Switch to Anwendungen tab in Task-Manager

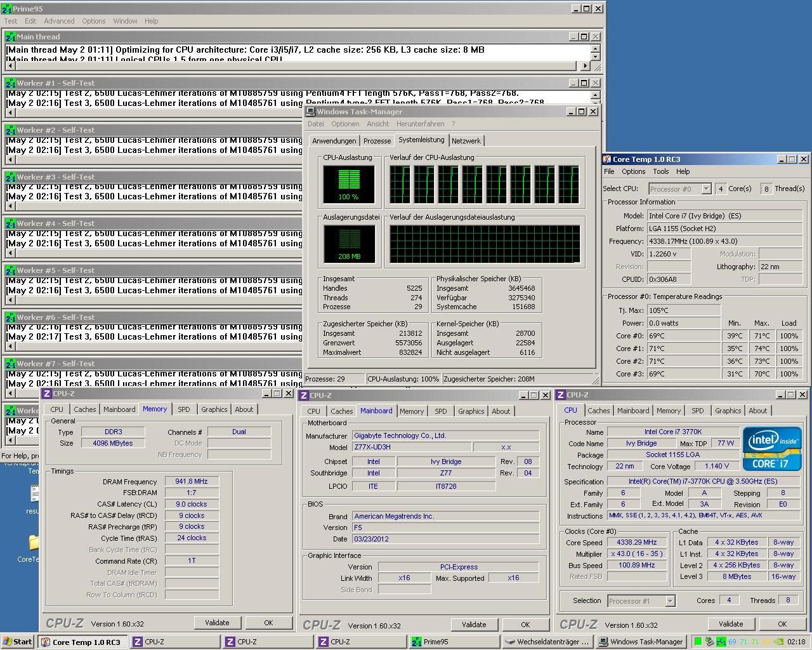click(x=334, y=141)
